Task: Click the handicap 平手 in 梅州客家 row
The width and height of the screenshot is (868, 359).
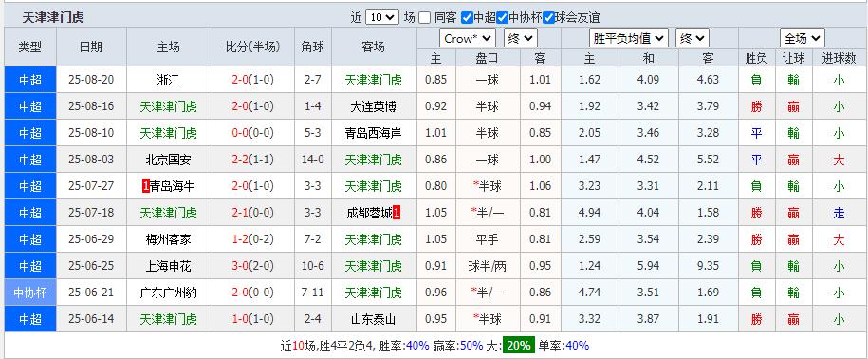Action: [488, 239]
